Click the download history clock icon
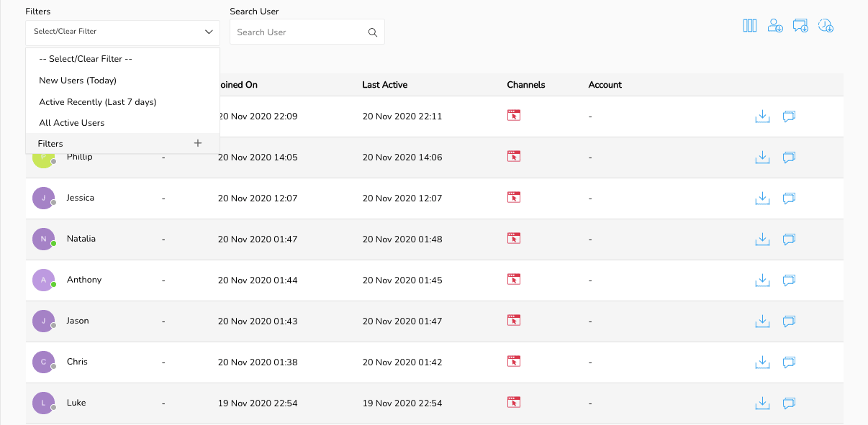Viewport: 868px width, 425px height. (826, 26)
